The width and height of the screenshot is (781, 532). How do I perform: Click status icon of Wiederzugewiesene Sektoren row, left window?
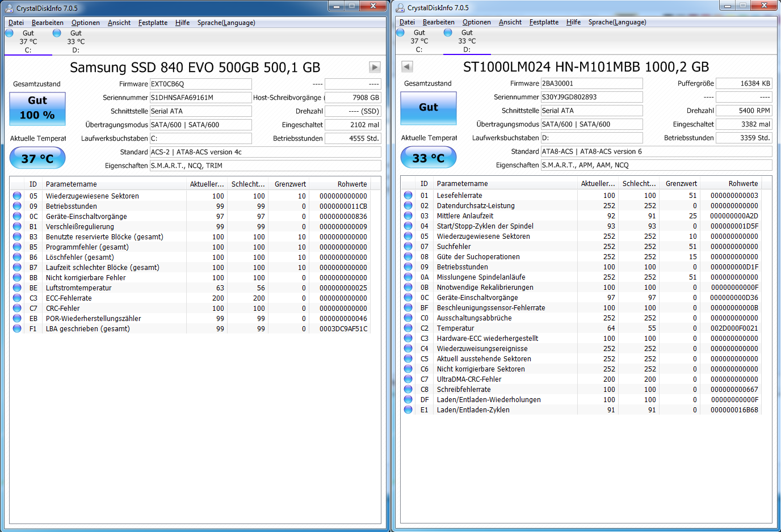tap(17, 196)
